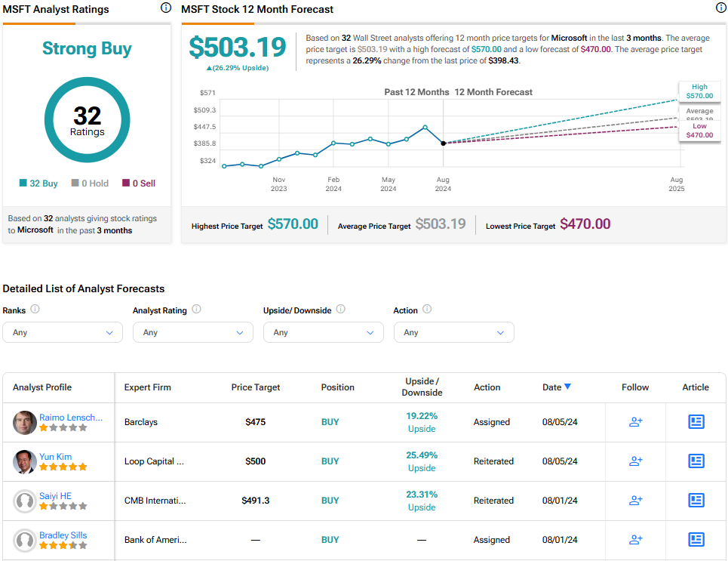Open the Action filter dropdown
This screenshot has height=561, width=728.
453,332
